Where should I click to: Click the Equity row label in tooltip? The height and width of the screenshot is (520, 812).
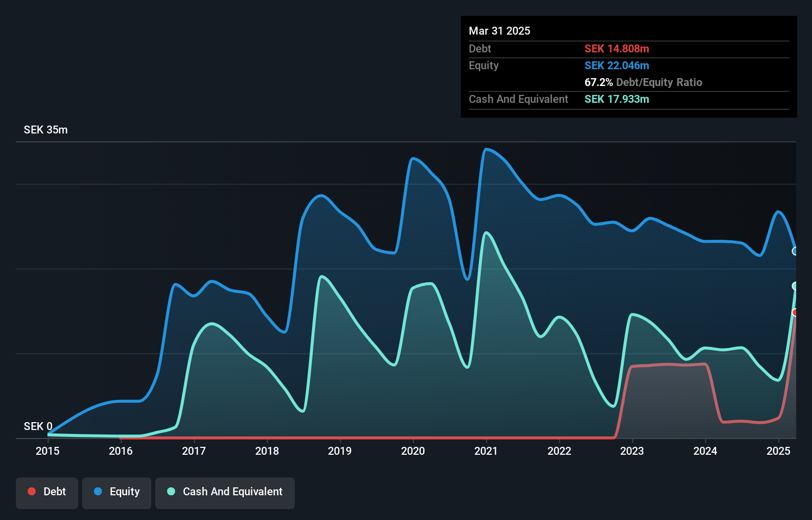click(484, 65)
